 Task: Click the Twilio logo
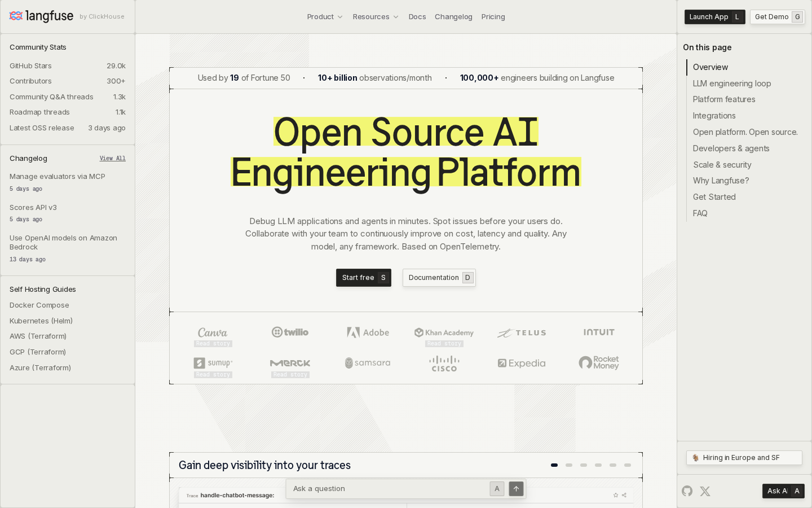(x=290, y=332)
